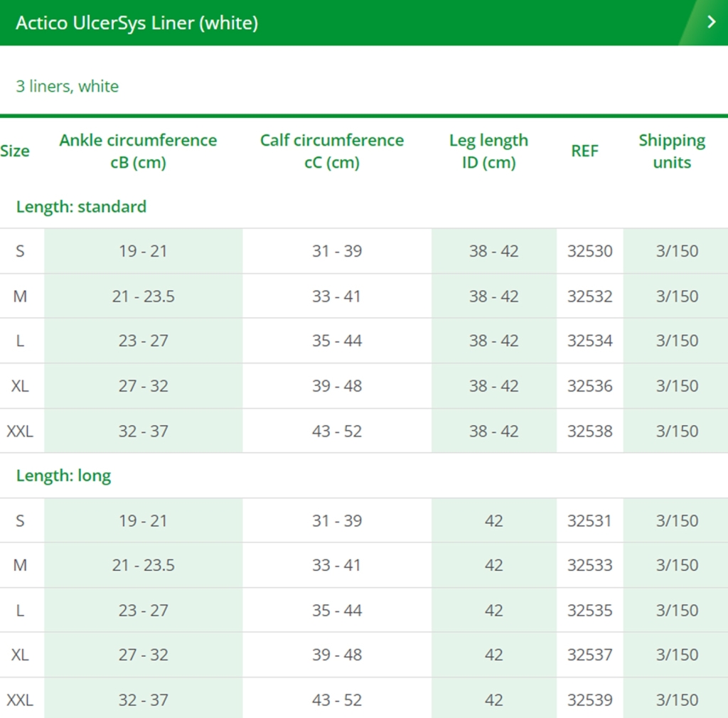This screenshot has height=718, width=728.
Task: Click size XXL in the standard length section
Action: tap(20, 432)
